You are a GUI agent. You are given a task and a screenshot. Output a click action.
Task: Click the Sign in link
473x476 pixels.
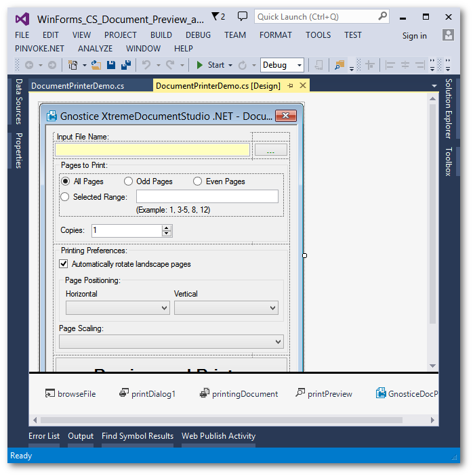tap(414, 36)
